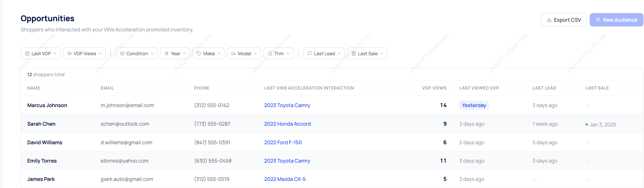Image resolution: width=644 pixels, height=188 pixels.
Task: Click the eye icon in VDP Views filter
Action: click(x=70, y=53)
